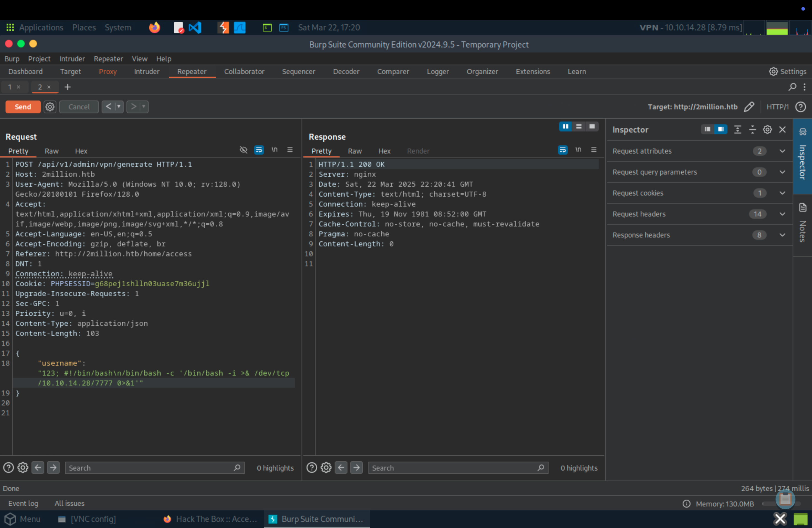Select side-by-side request/response layout

[565, 126]
